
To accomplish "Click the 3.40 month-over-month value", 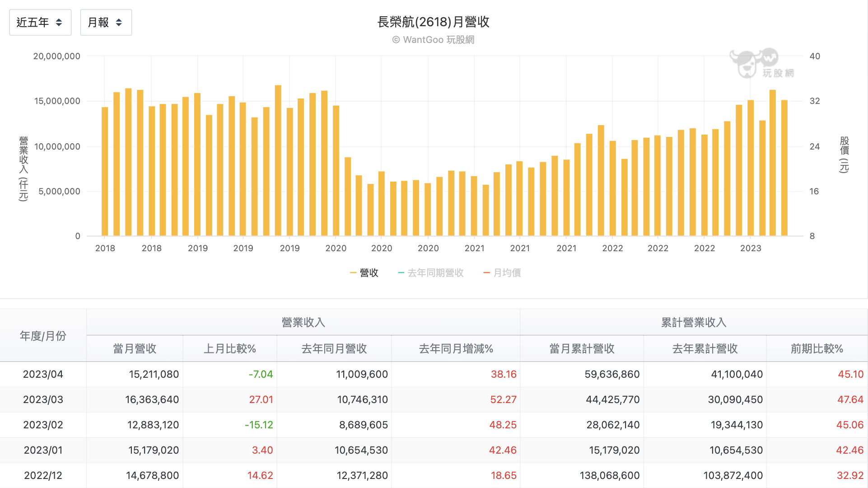I will coord(262,450).
